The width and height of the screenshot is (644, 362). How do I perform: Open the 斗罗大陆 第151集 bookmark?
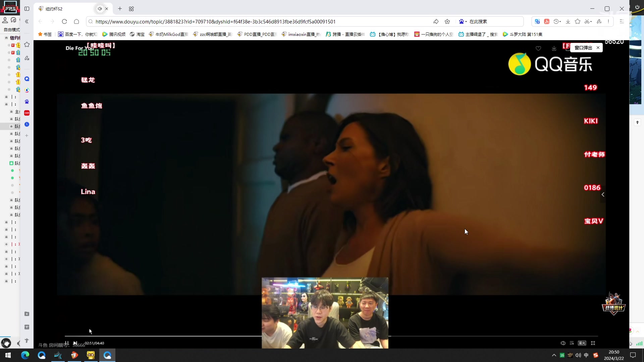click(523, 34)
